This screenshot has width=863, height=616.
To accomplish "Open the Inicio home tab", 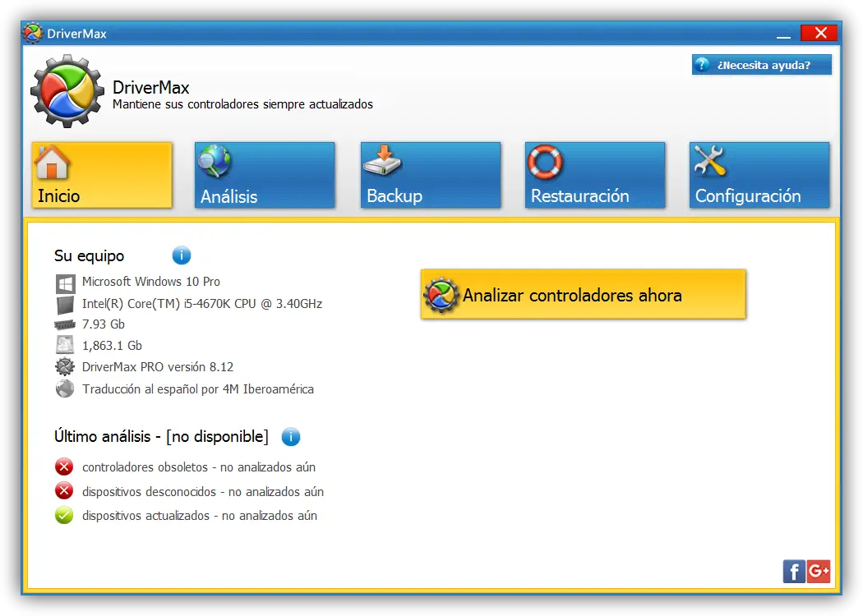I will point(102,175).
